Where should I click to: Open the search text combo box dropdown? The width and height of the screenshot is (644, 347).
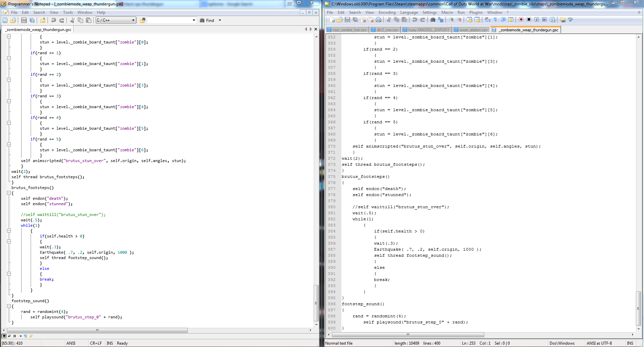pos(194,21)
